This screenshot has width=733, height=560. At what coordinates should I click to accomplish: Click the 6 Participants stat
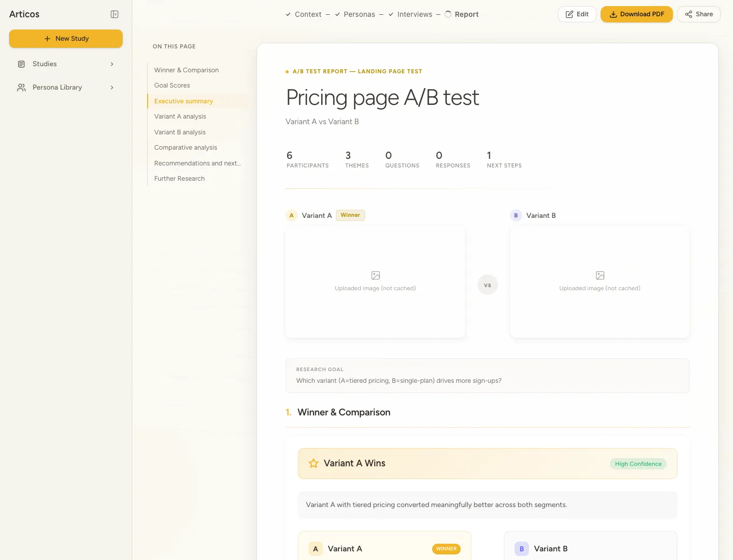307,159
